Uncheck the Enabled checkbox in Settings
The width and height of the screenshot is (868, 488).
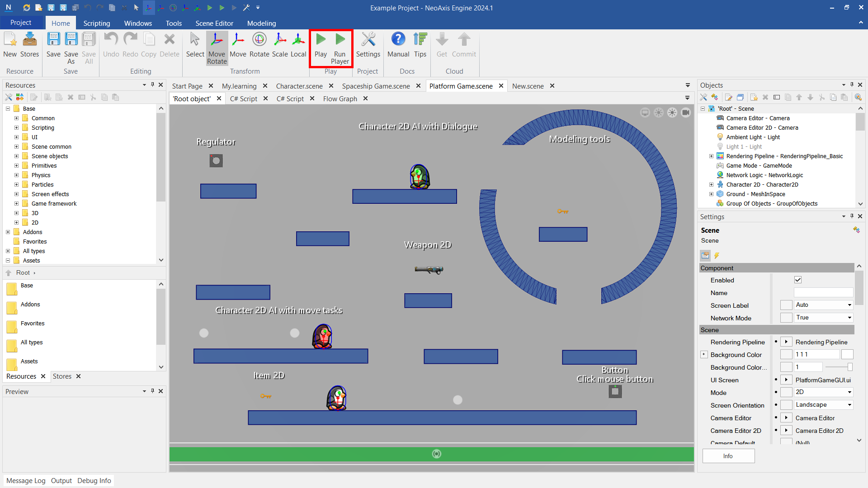(x=798, y=280)
